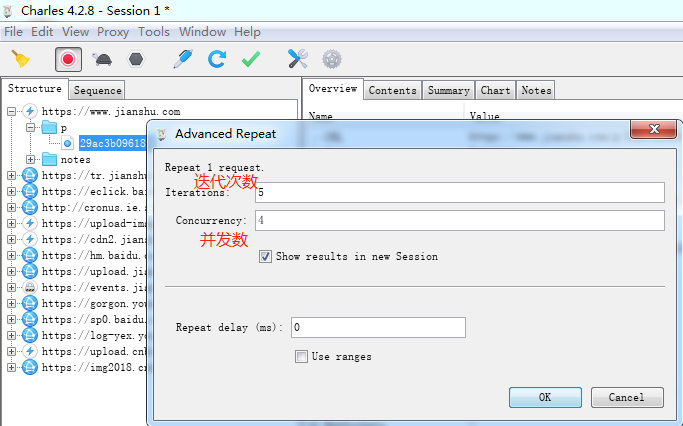The image size is (683, 426).
Task: Select the https://upload.ji host row
Action: [x=94, y=271]
